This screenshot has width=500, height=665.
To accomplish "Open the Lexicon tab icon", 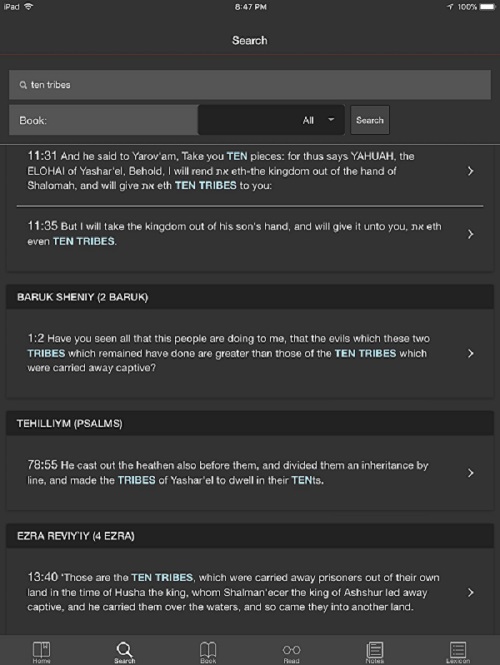I will (458, 651).
